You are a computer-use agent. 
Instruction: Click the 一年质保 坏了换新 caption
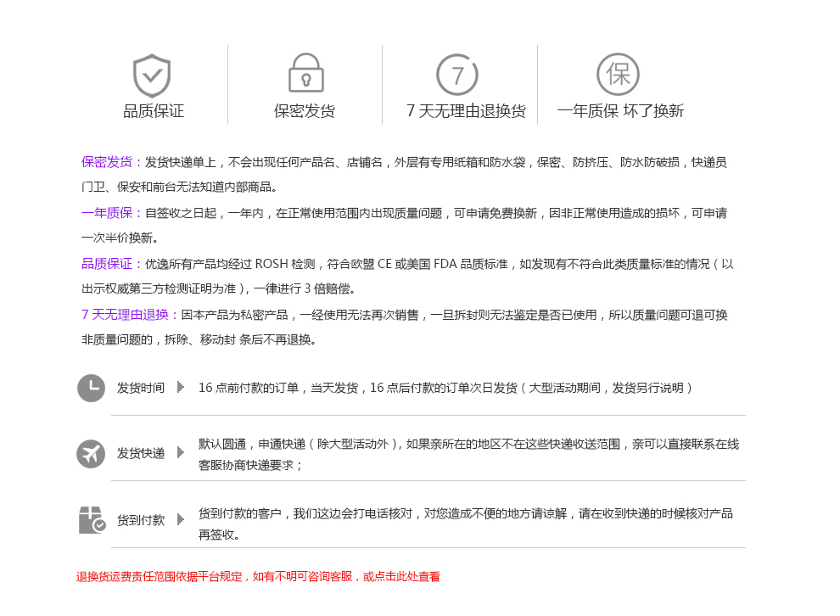click(620, 111)
